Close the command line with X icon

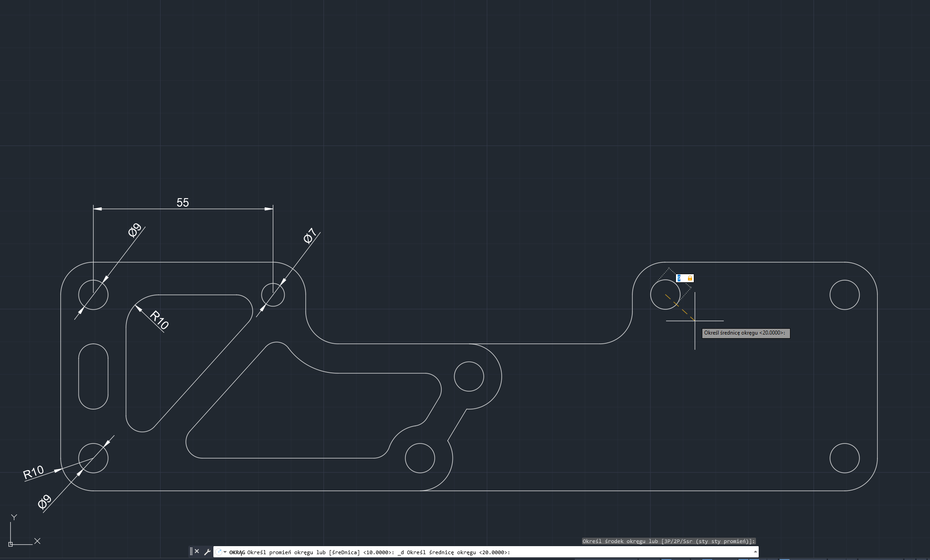(x=197, y=552)
